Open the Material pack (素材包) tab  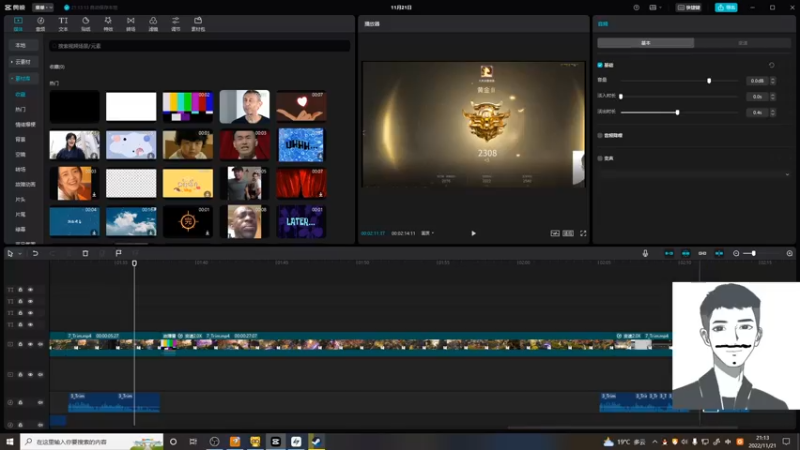coord(198,23)
